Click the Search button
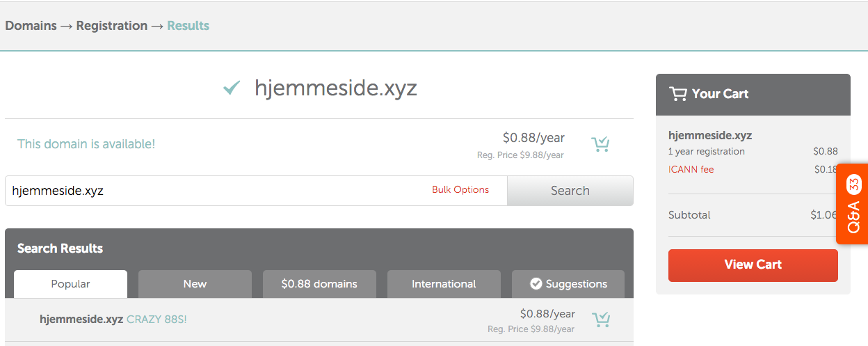 570,191
